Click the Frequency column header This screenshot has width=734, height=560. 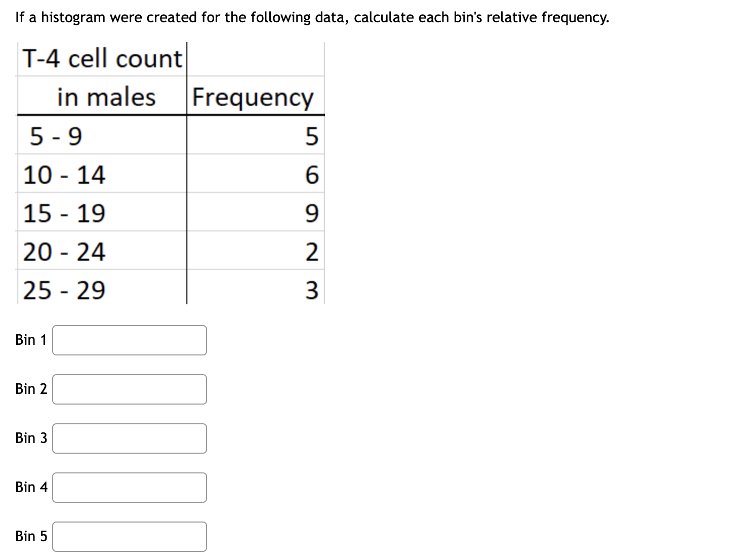click(252, 97)
